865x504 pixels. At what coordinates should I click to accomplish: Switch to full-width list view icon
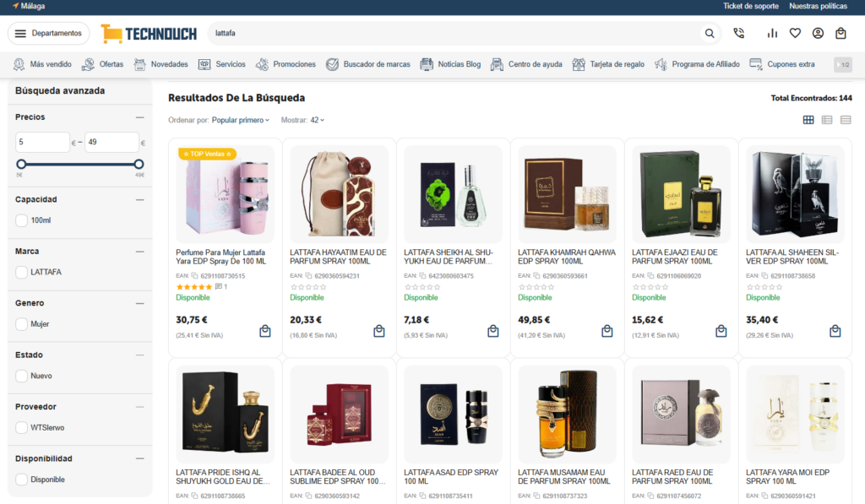(846, 120)
